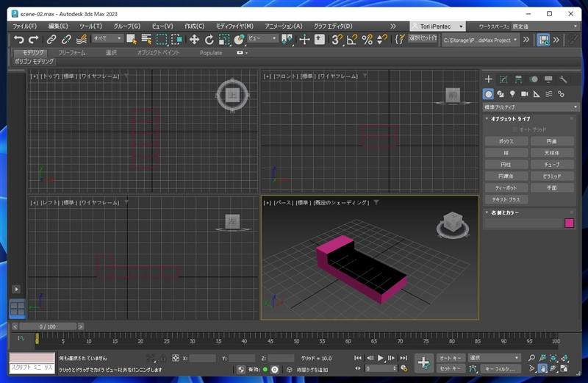The height and width of the screenshot is (383, 588).
Task: Click the Select and Manipulate crosshair icon
Action: tap(304, 40)
